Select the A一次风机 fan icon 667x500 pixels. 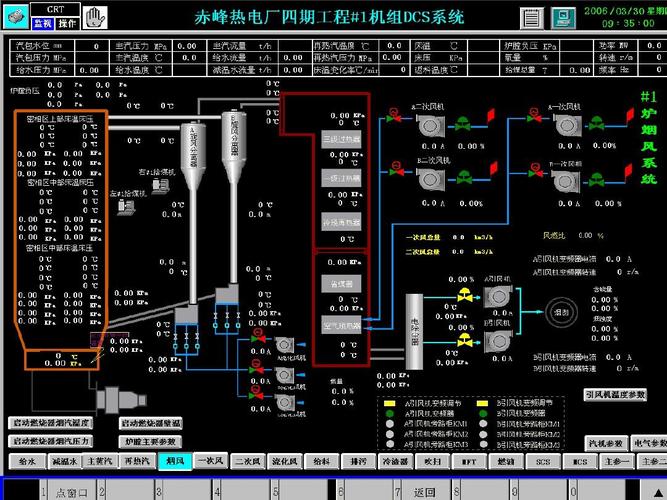click(567, 124)
